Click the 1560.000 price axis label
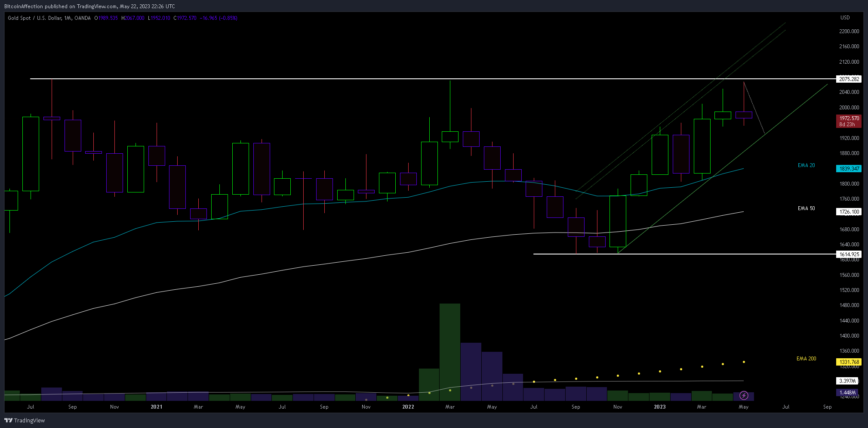 849,275
